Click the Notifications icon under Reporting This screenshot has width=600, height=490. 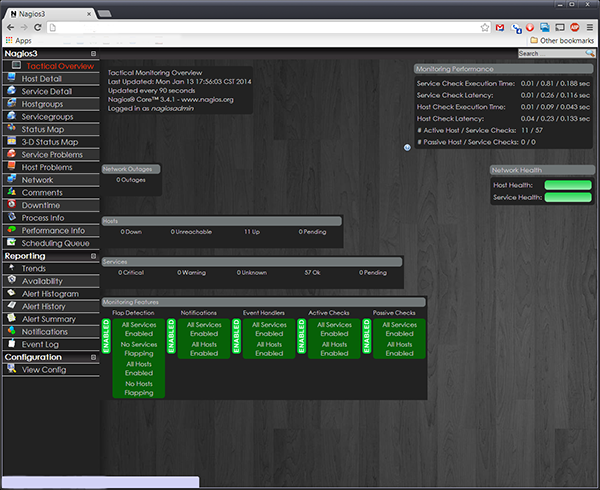(x=11, y=331)
